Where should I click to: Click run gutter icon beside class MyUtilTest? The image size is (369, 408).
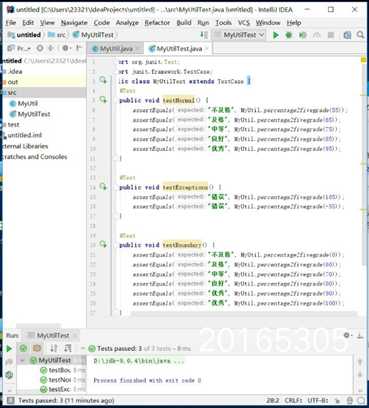103,80
